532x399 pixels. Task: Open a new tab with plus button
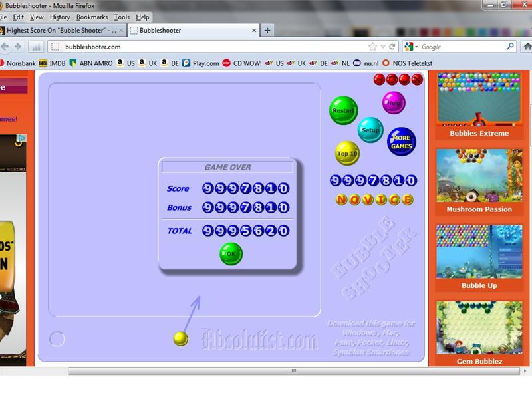(267, 30)
